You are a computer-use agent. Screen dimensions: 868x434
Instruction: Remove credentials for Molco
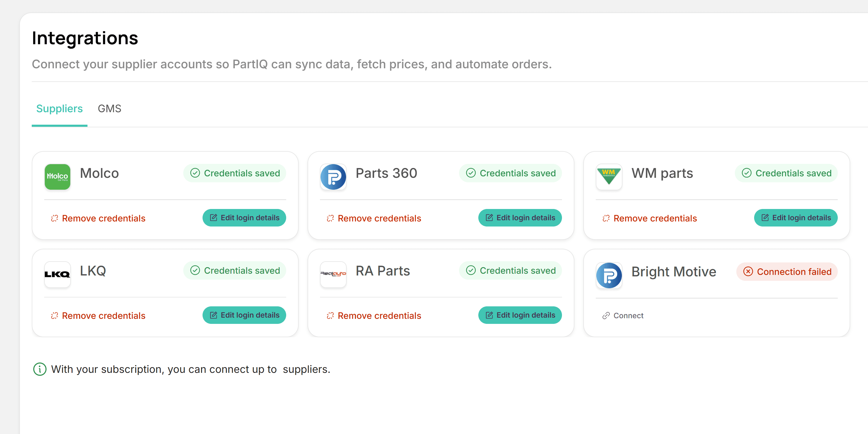pyautogui.click(x=98, y=218)
